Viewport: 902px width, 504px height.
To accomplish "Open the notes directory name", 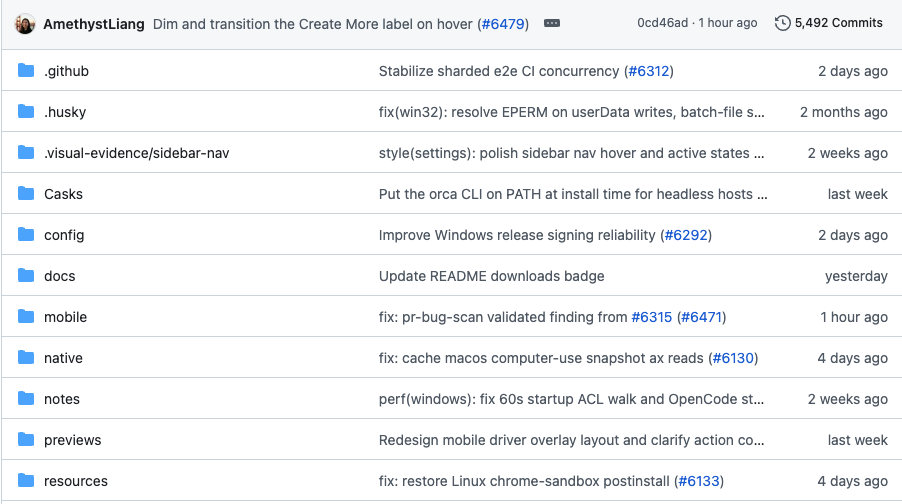I will pos(62,399).
